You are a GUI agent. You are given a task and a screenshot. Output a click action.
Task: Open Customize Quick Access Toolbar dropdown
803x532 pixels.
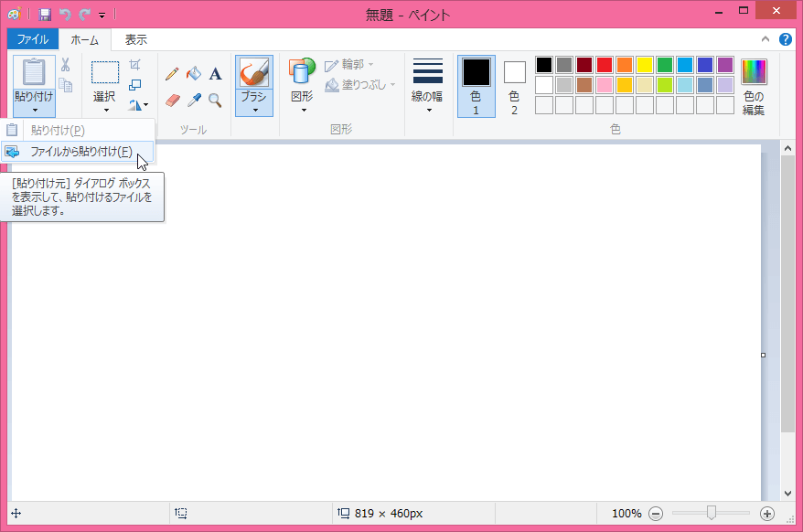pyautogui.click(x=102, y=16)
